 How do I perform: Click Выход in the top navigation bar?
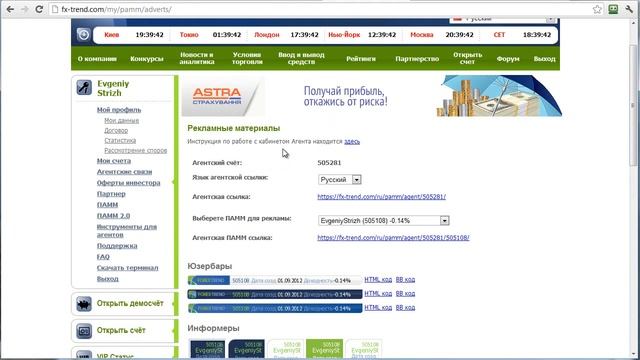click(544, 59)
